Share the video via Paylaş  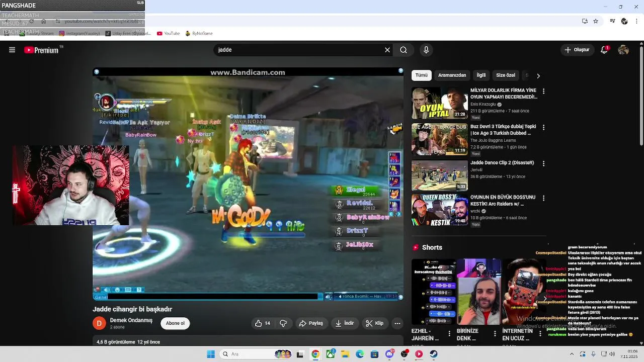pyautogui.click(x=311, y=323)
